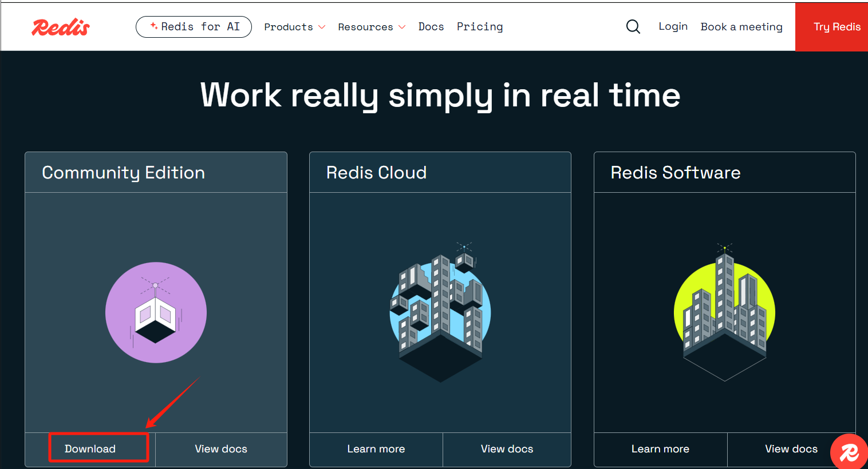Click the Login link
This screenshot has height=469, width=868.
click(673, 26)
